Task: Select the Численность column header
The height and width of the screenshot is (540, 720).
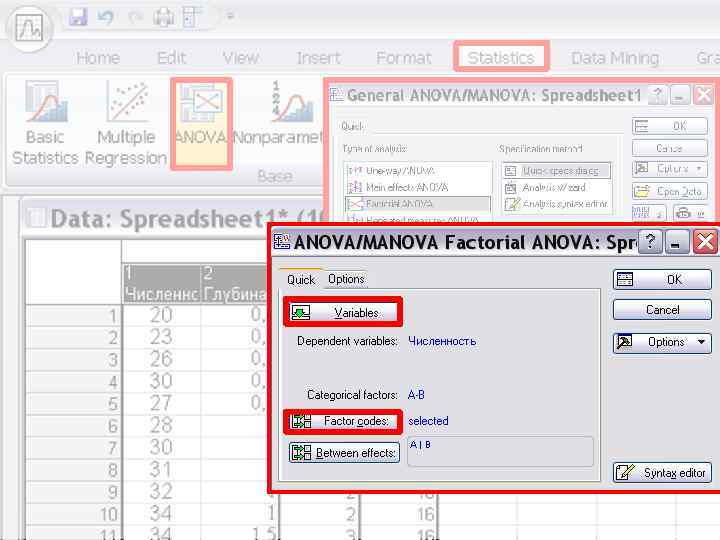Action: pos(162,284)
